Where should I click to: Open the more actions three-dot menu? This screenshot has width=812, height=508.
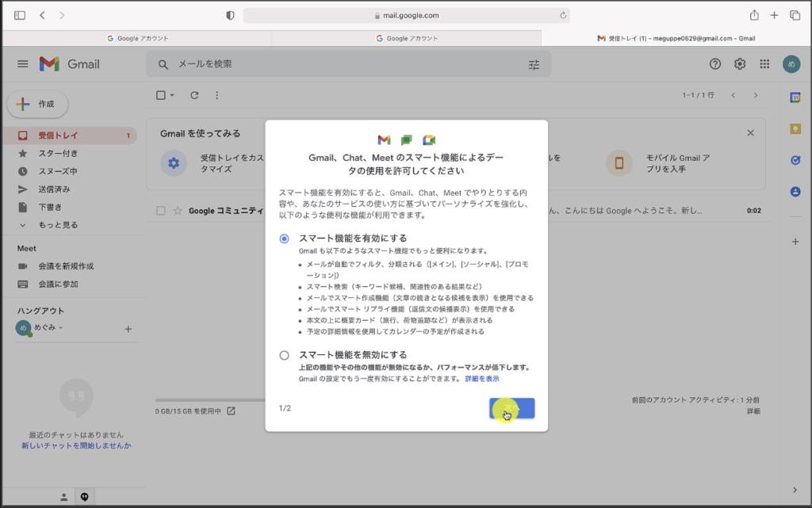(217, 95)
